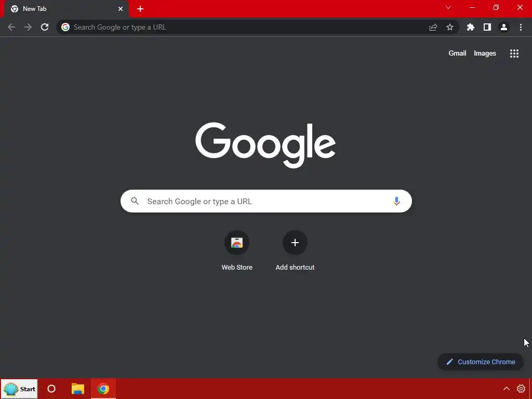532x399 pixels.
Task: Open the Chrome three-dot menu
Action: pyautogui.click(x=521, y=27)
